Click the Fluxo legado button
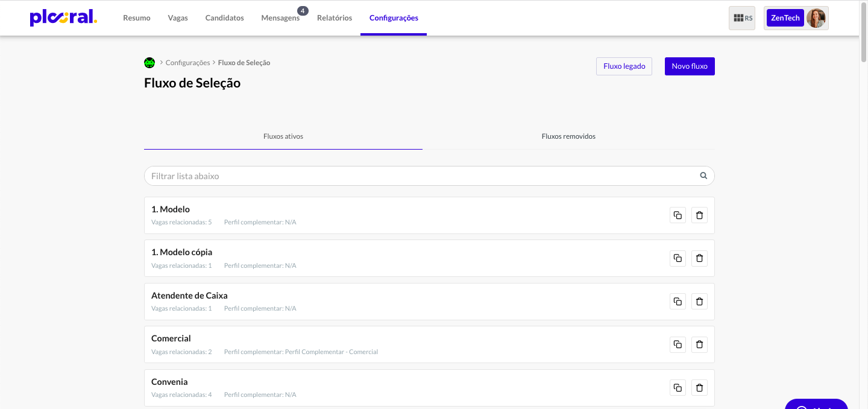Viewport: 868px width, 409px height. [624, 66]
